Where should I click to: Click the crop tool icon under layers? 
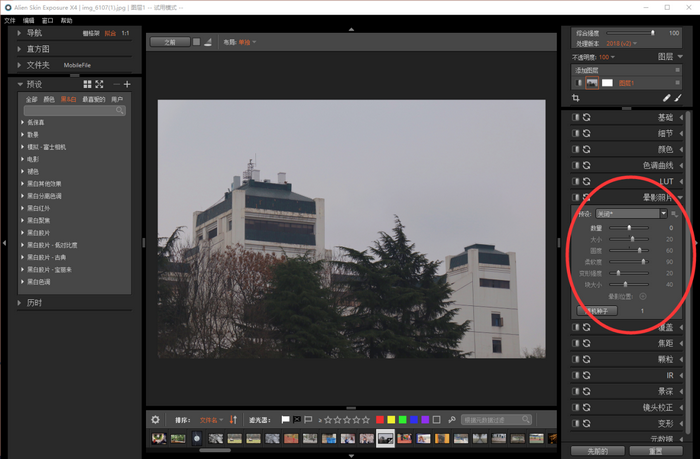pos(576,98)
